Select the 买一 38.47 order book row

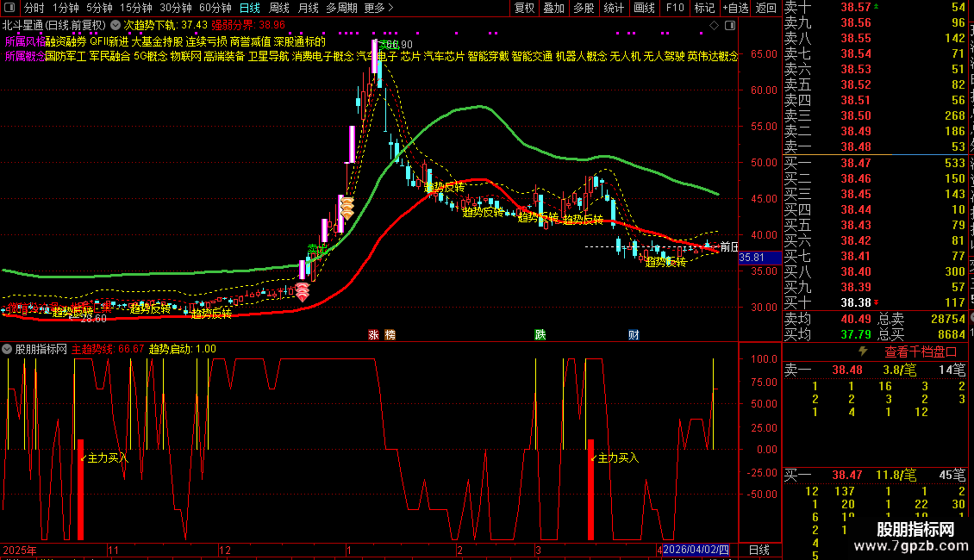click(875, 163)
